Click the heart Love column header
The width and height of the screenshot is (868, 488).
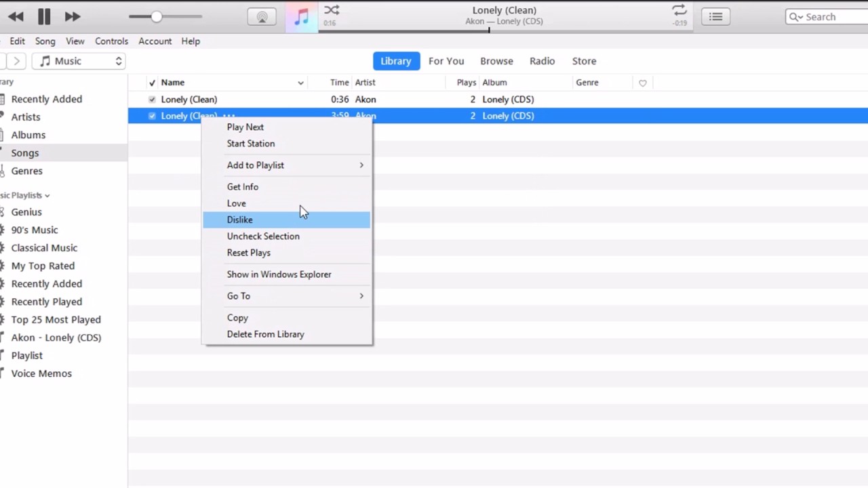(642, 83)
